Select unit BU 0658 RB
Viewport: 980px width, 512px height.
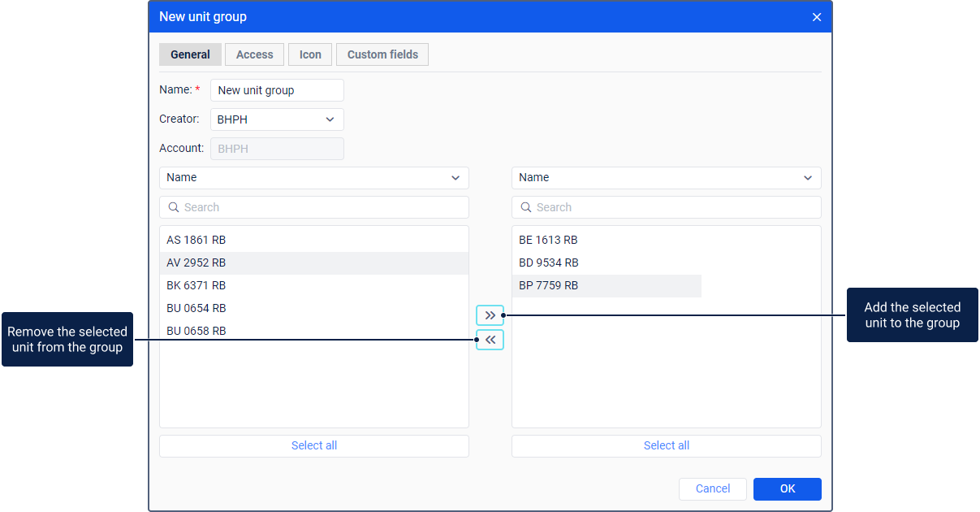coord(314,331)
